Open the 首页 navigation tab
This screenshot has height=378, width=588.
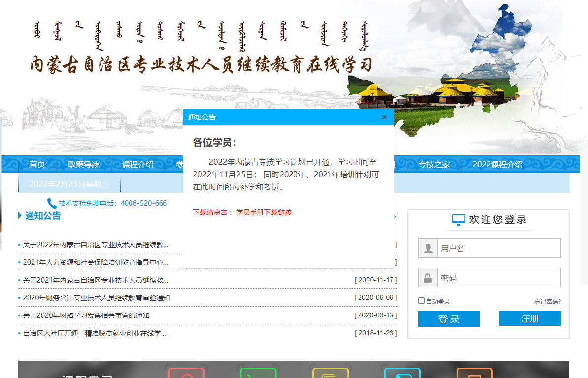click(37, 164)
